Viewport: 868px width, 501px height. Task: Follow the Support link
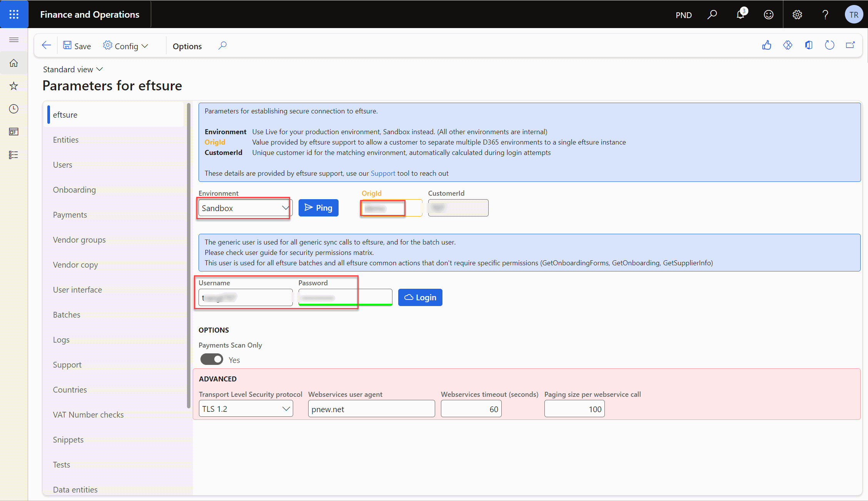pos(383,173)
